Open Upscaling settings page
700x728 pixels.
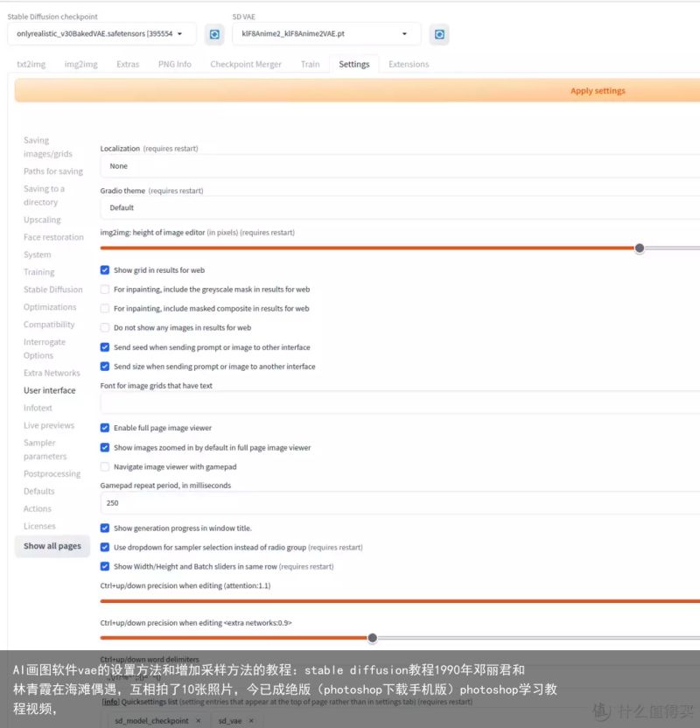42,220
